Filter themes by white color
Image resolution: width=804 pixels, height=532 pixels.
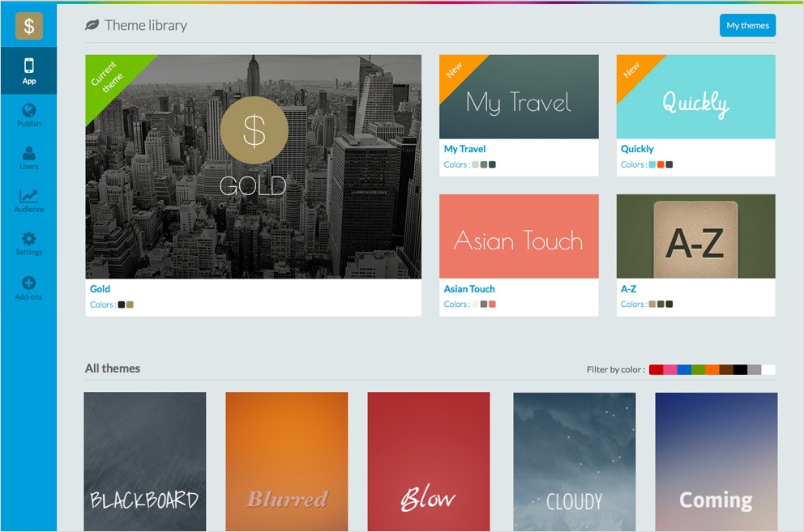768,369
